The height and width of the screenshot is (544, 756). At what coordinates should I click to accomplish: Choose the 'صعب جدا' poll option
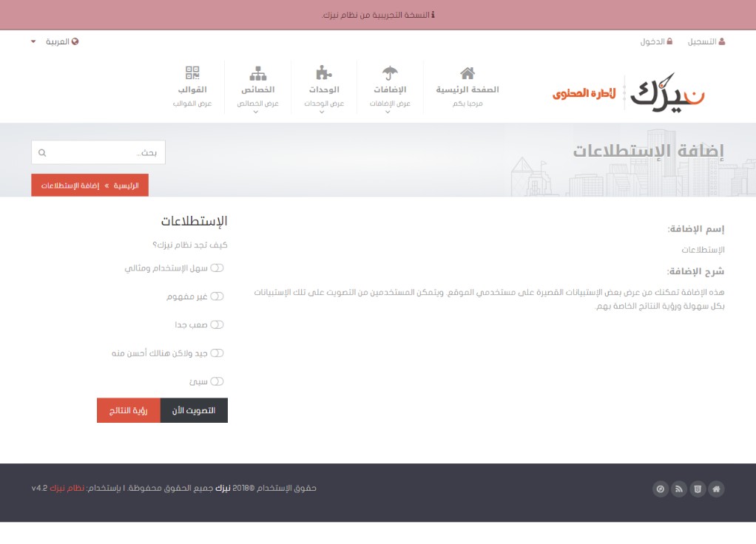pyautogui.click(x=217, y=324)
